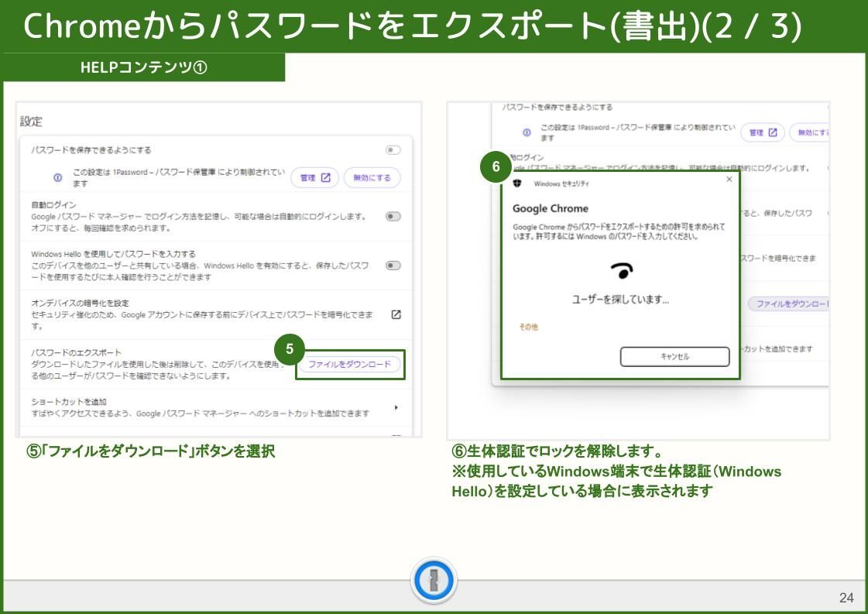Close the Windows セキュリティ dialog
The height and width of the screenshot is (614, 868).
point(729,180)
